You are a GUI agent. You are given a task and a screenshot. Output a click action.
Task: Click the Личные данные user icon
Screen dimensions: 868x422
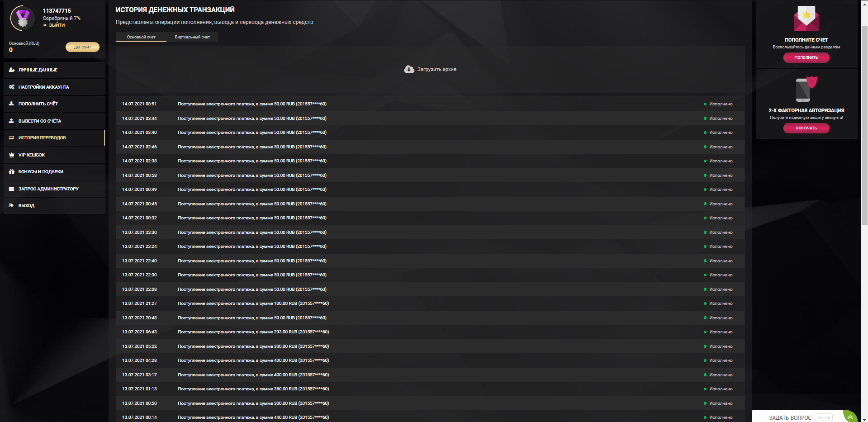click(12, 70)
